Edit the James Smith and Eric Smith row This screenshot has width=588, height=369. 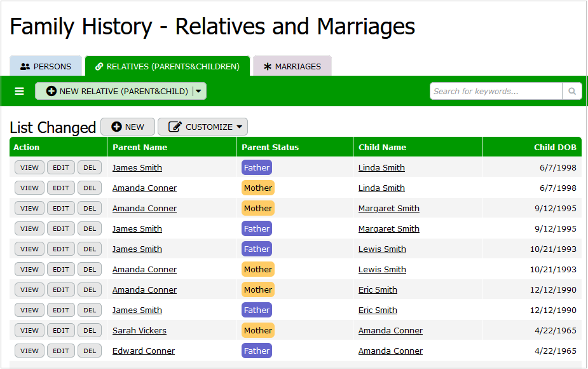(x=61, y=310)
